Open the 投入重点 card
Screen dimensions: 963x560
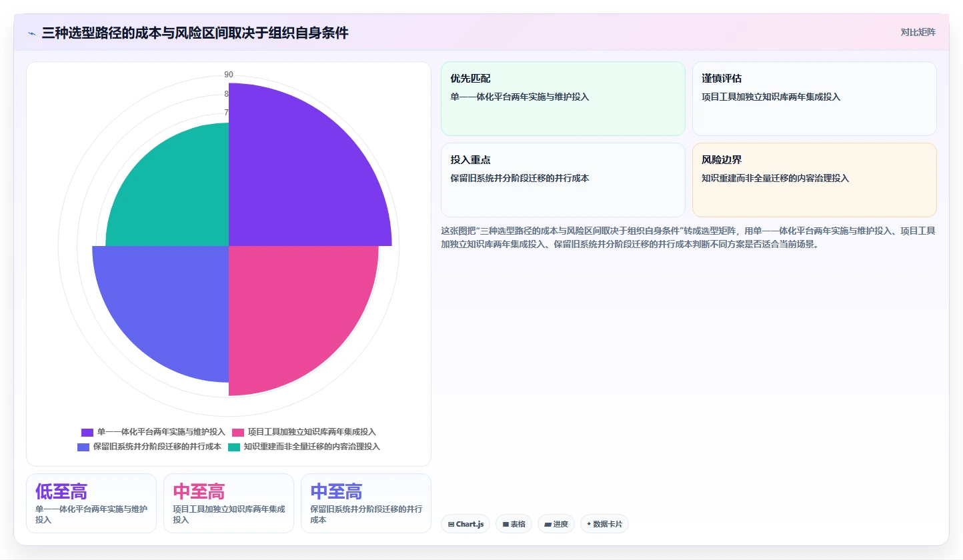563,180
